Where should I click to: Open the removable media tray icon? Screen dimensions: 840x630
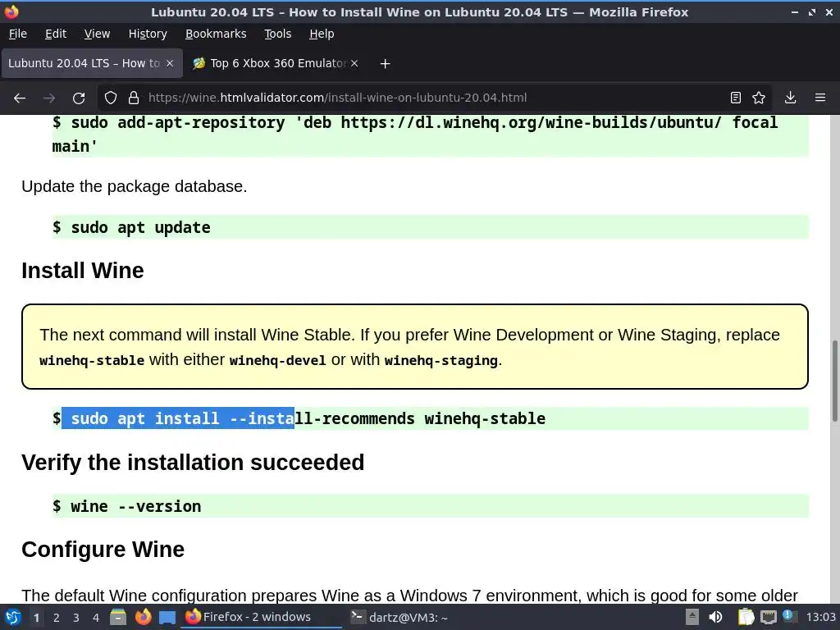(692, 617)
